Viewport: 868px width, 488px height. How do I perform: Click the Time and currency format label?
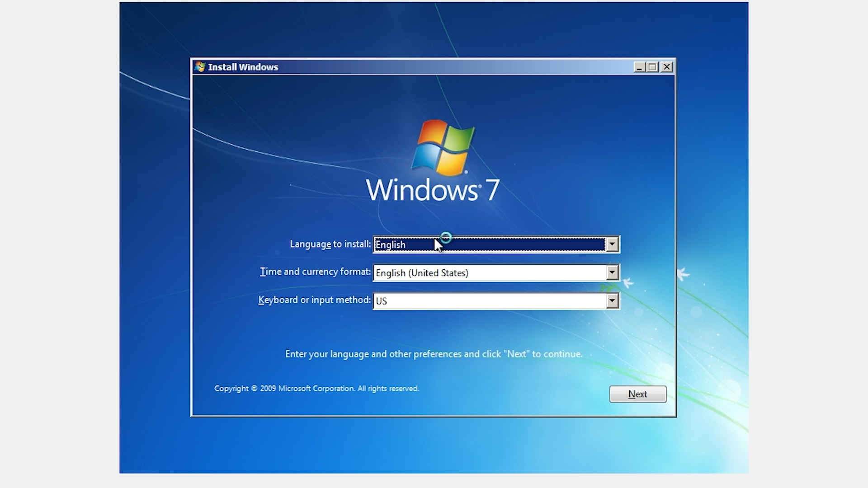coord(315,272)
